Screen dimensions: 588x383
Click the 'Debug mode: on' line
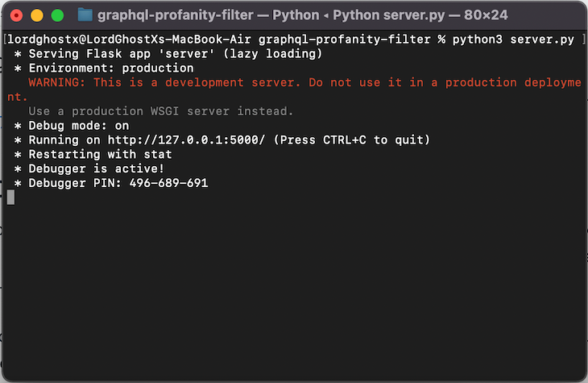[x=78, y=126]
